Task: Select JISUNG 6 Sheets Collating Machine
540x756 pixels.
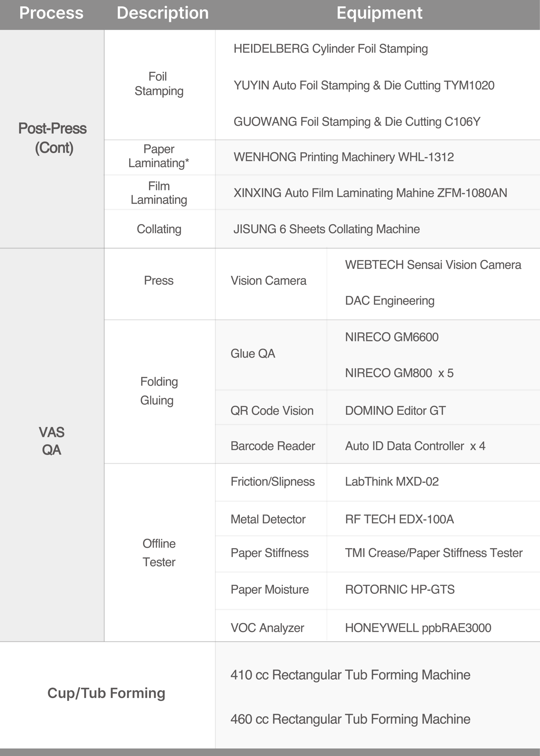Action: click(326, 229)
